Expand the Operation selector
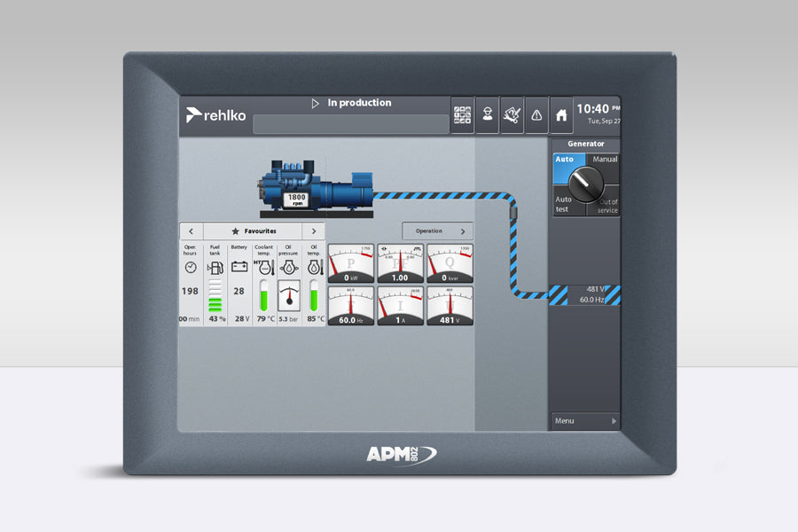This screenshot has width=798, height=532. pos(437,231)
